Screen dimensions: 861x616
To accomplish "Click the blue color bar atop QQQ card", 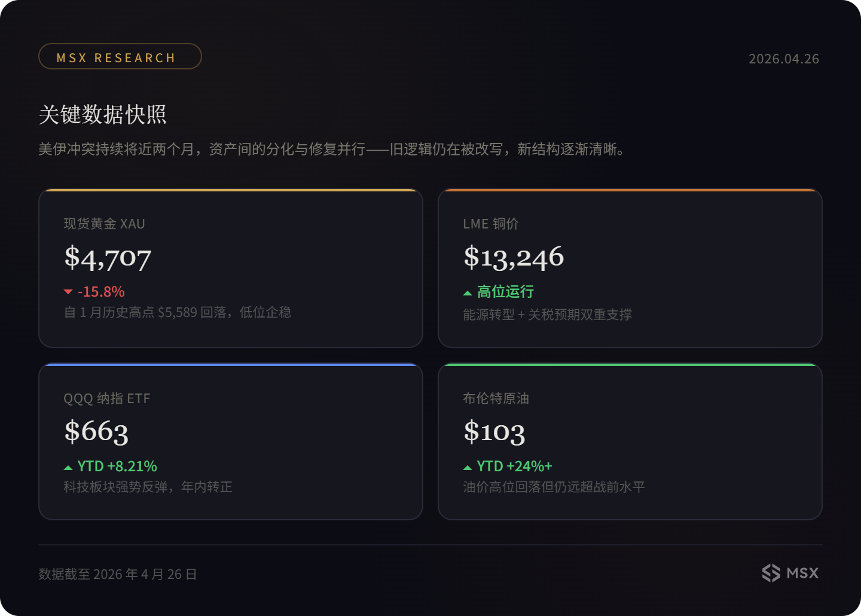I will (230, 364).
